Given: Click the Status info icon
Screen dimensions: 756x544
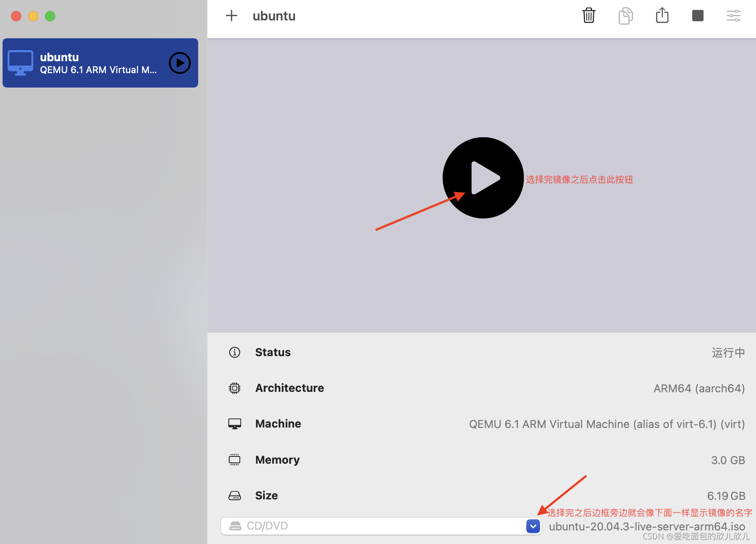Looking at the screenshot, I should click(235, 352).
